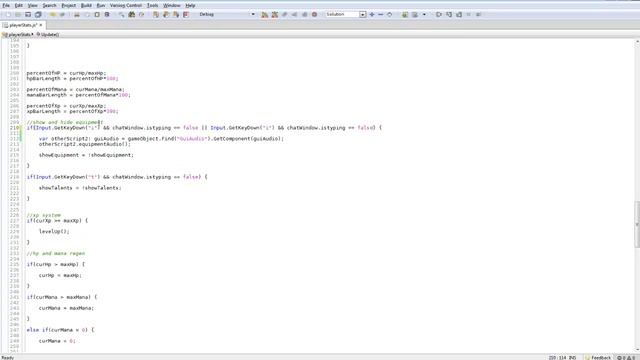Click the Cut scissors toolbar icon
The image size is (640, 360).
pyautogui.click(x=77, y=15)
